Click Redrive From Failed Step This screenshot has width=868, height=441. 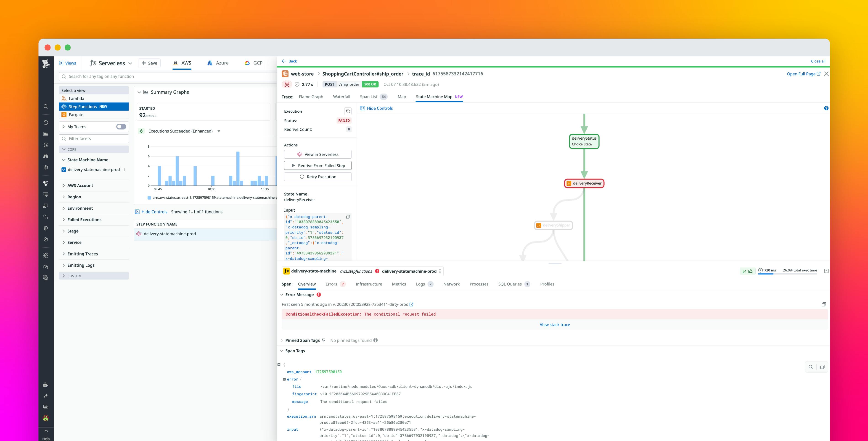318,165
